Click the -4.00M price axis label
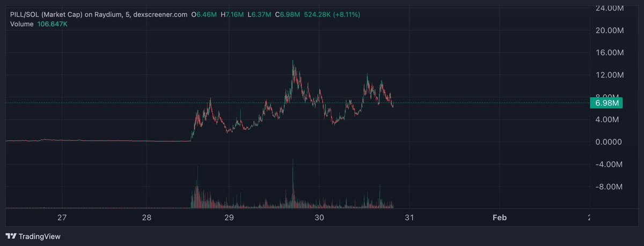 [x=610, y=164]
